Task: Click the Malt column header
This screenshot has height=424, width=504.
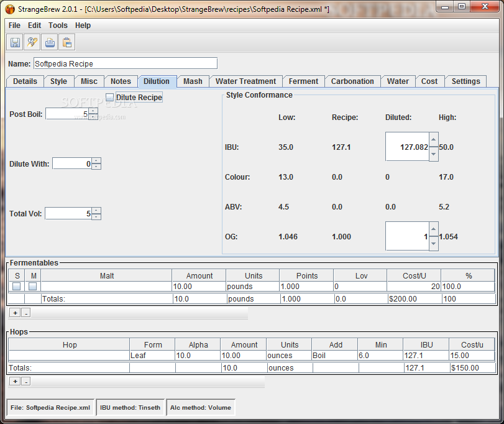Action: coord(107,275)
